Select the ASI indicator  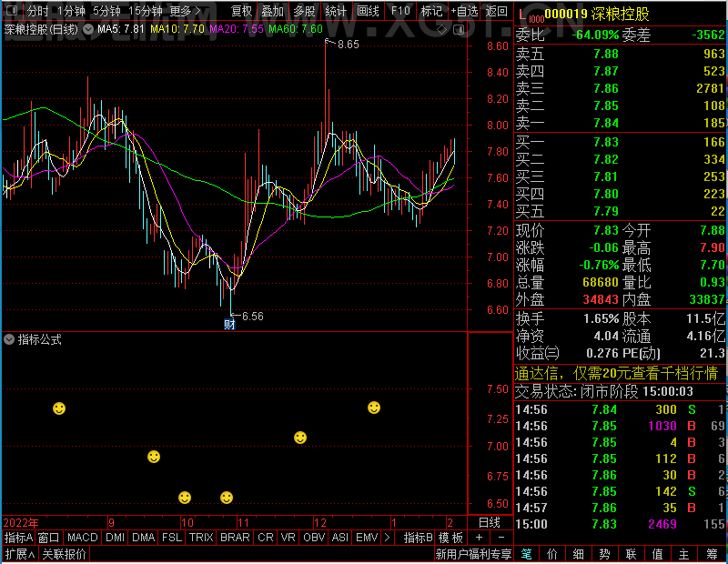[339, 538]
